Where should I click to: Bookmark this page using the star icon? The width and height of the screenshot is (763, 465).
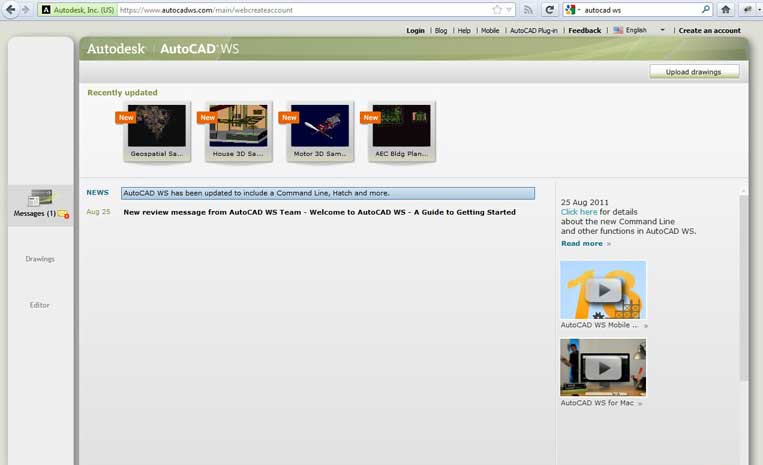(x=497, y=9)
